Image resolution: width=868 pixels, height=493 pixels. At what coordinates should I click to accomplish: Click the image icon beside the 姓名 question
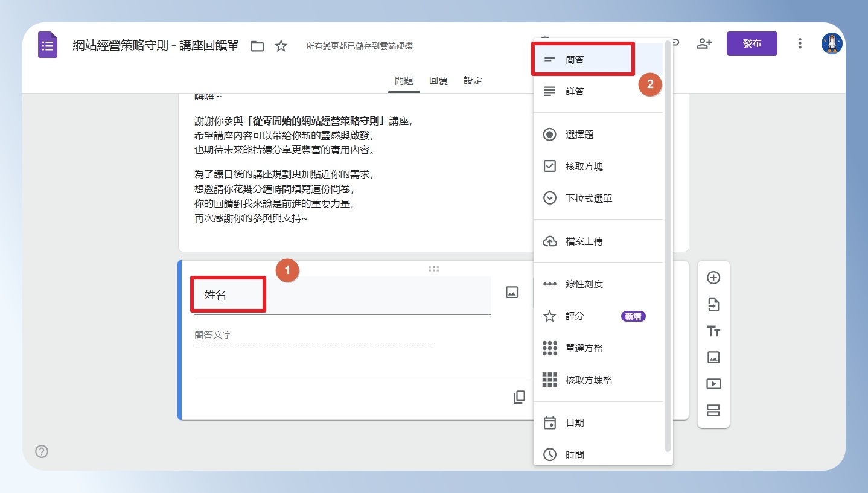(x=512, y=292)
